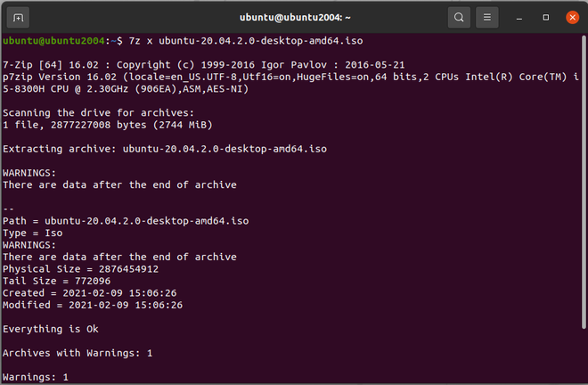Open the hamburger menu
Image resolution: width=588 pixels, height=385 pixels.
(x=488, y=17)
